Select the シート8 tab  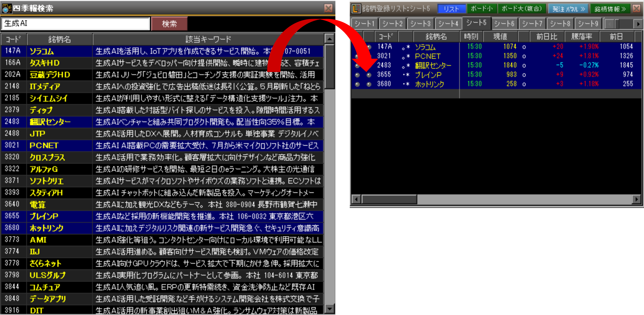tap(561, 24)
